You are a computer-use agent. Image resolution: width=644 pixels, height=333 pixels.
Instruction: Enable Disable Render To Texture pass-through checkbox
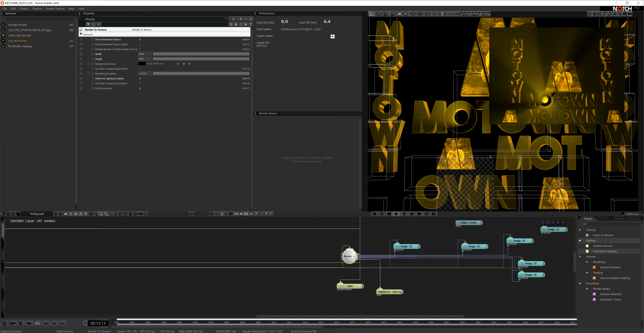pyautogui.click(x=140, y=49)
